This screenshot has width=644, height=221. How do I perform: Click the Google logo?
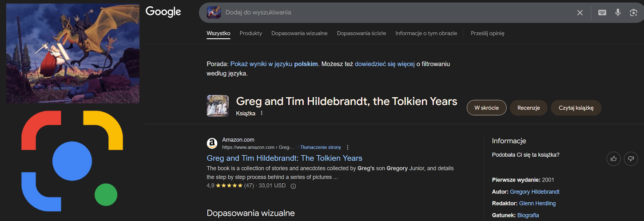coord(163,12)
